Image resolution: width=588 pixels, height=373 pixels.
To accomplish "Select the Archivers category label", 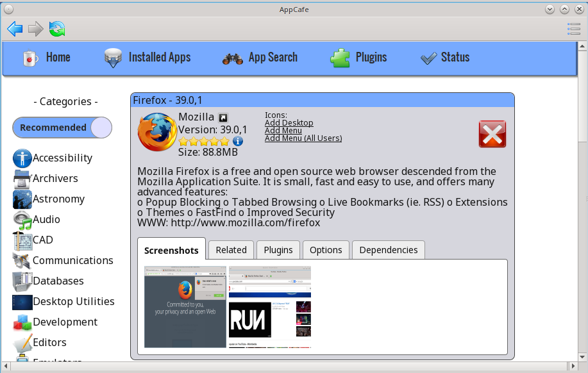I will [x=56, y=178].
